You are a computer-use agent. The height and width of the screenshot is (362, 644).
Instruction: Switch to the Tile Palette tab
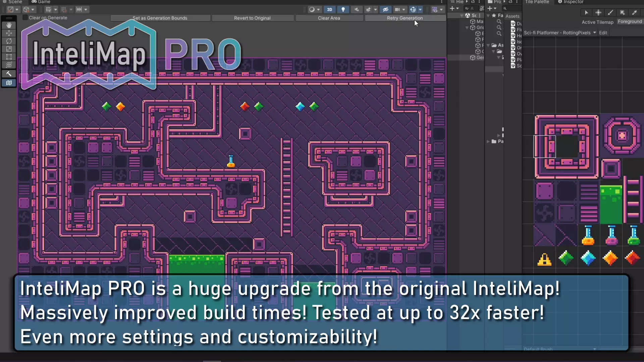537,2
